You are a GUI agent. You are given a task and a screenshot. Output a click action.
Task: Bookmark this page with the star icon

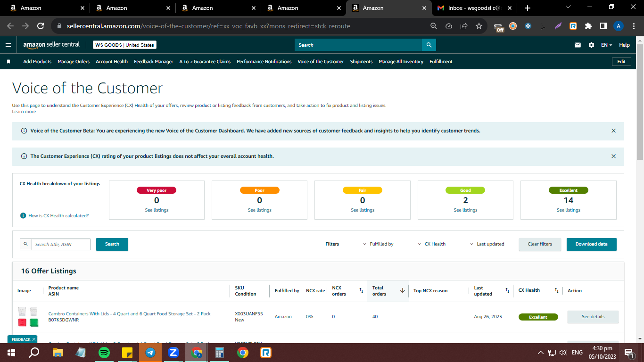click(479, 26)
